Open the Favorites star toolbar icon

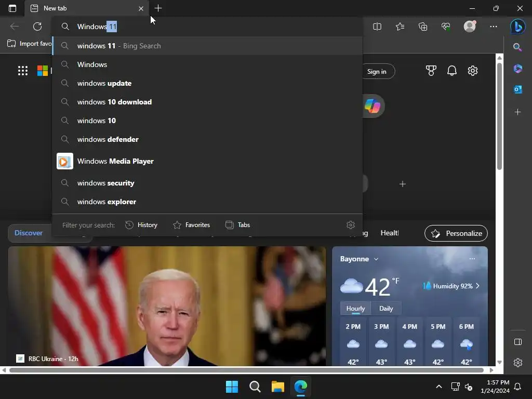(400, 26)
